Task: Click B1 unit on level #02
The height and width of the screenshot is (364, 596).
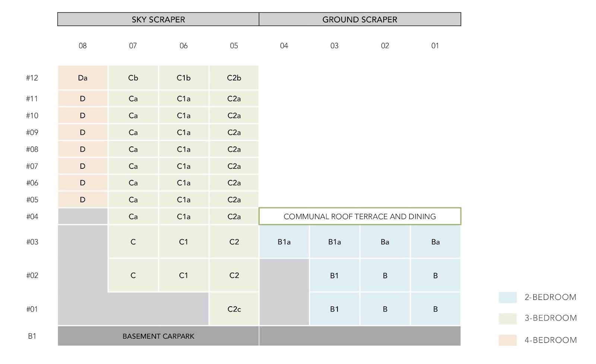Action: click(335, 275)
